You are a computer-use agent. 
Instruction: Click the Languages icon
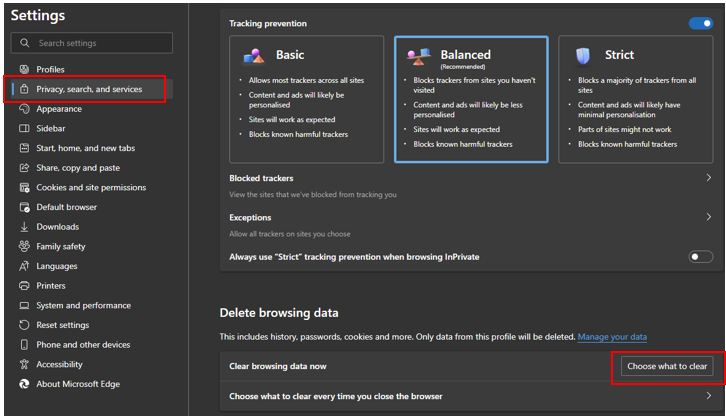tap(24, 266)
